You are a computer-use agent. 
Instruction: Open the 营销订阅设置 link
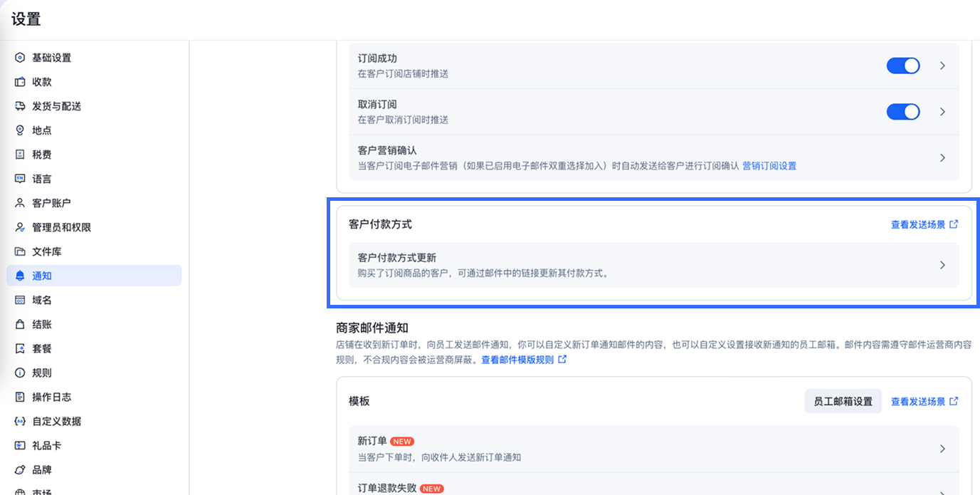coord(769,166)
